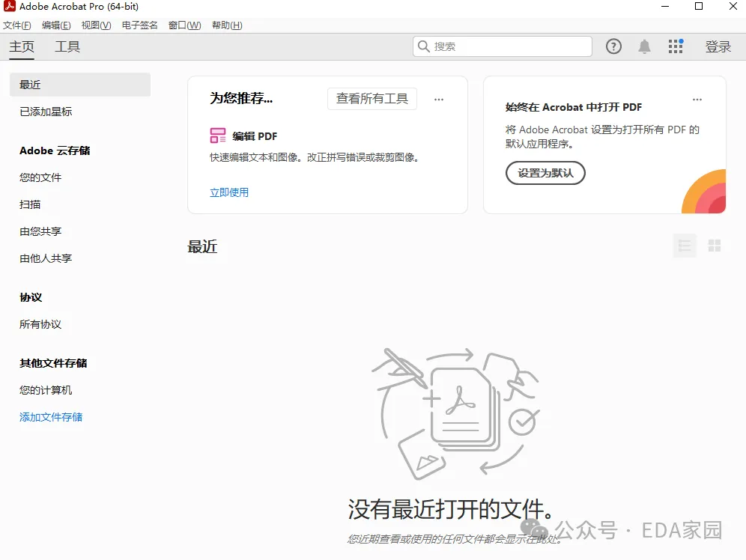The height and width of the screenshot is (560, 746).
Task: Click the 设置为默认 button
Action: point(545,173)
